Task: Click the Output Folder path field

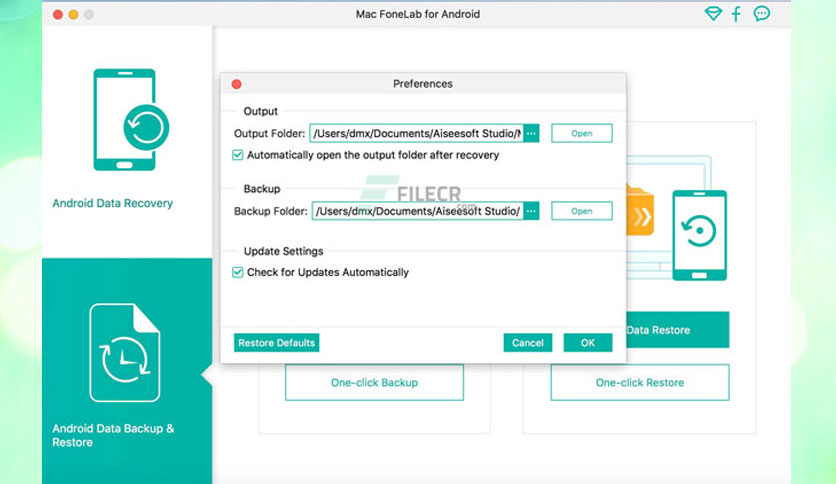Action: [416, 133]
